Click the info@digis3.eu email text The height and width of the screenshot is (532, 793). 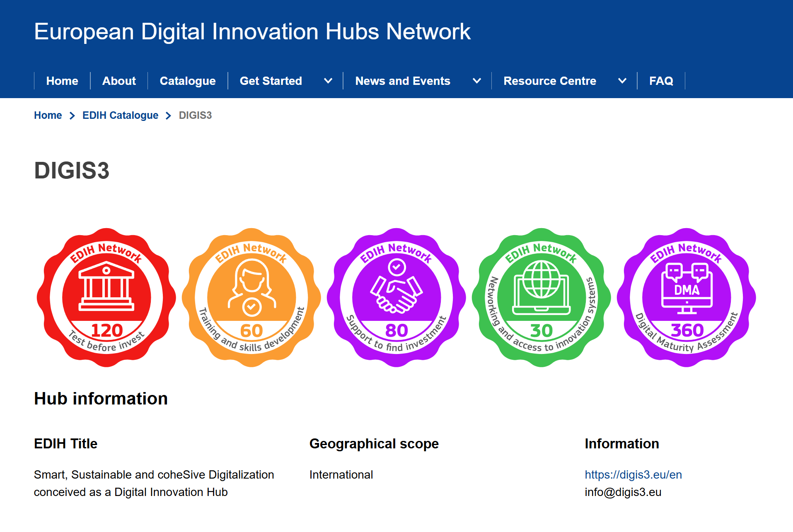click(x=623, y=492)
